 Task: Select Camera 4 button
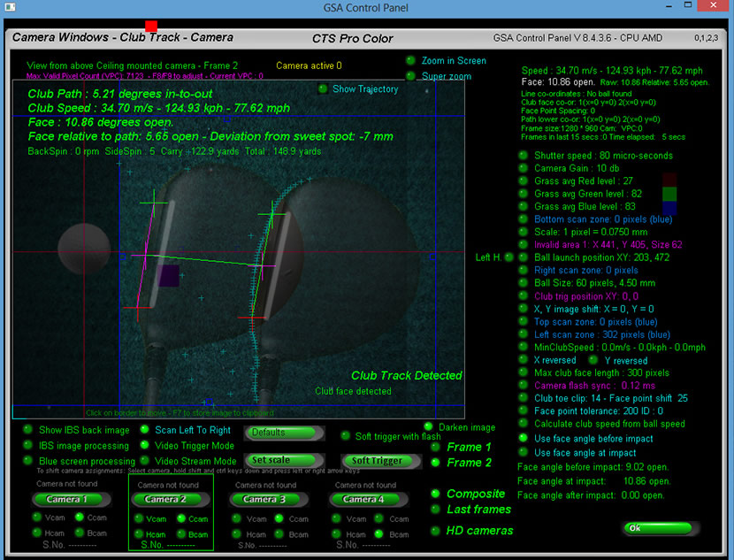[367, 499]
